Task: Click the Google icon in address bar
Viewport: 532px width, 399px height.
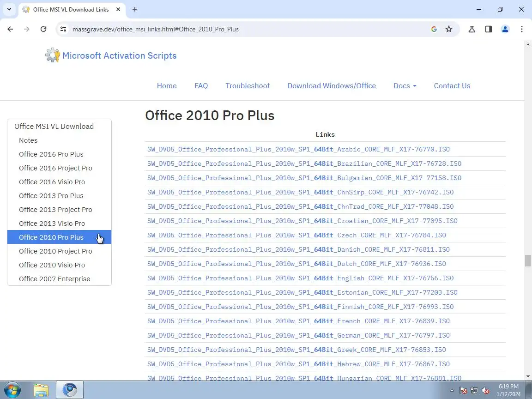Action: tap(434, 29)
